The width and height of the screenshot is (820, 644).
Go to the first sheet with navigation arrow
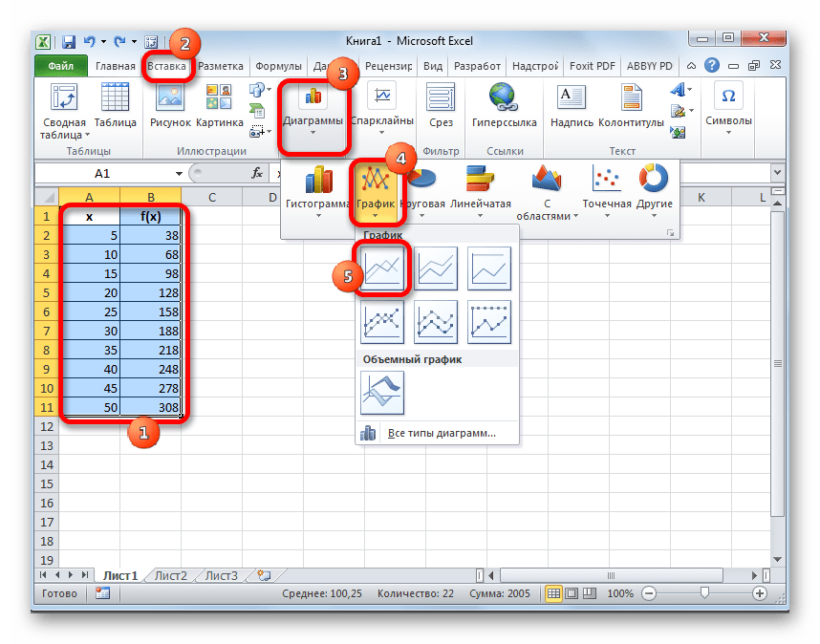click(x=43, y=575)
